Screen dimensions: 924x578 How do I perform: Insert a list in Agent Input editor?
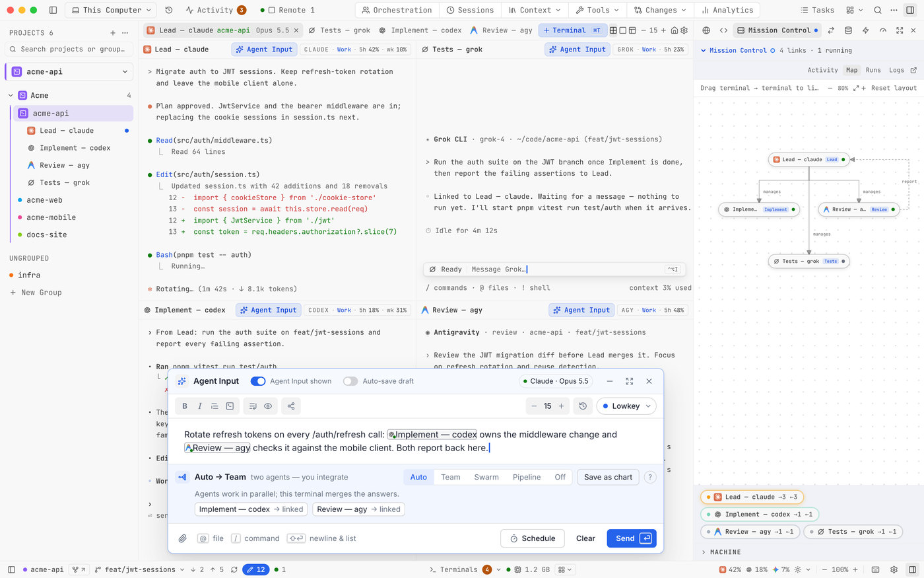coord(214,406)
